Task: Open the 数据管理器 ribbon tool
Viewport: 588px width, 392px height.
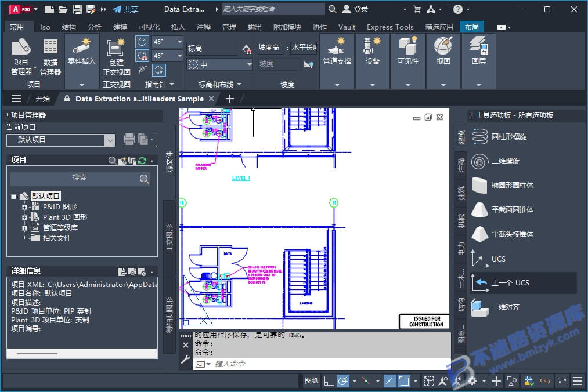Action: pos(50,56)
